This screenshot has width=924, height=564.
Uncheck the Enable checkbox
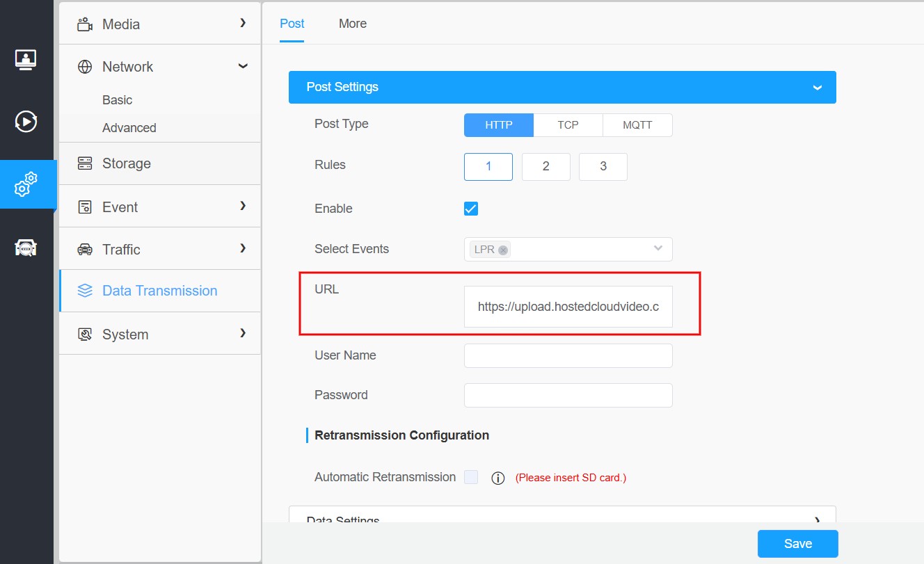pos(471,209)
